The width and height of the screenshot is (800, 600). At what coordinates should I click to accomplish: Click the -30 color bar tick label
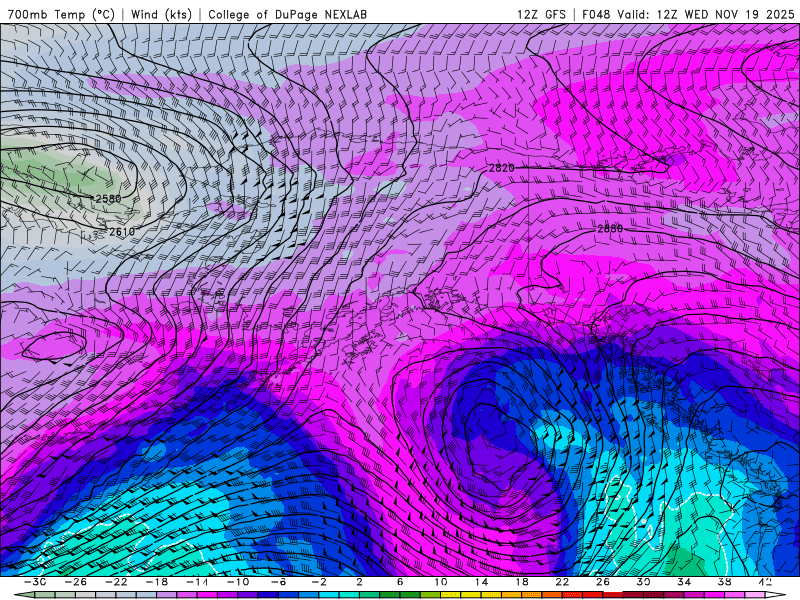tap(35, 582)
